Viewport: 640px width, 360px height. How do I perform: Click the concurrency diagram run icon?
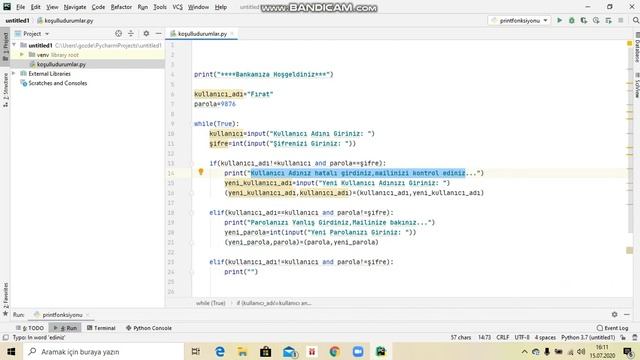[609, 20]
